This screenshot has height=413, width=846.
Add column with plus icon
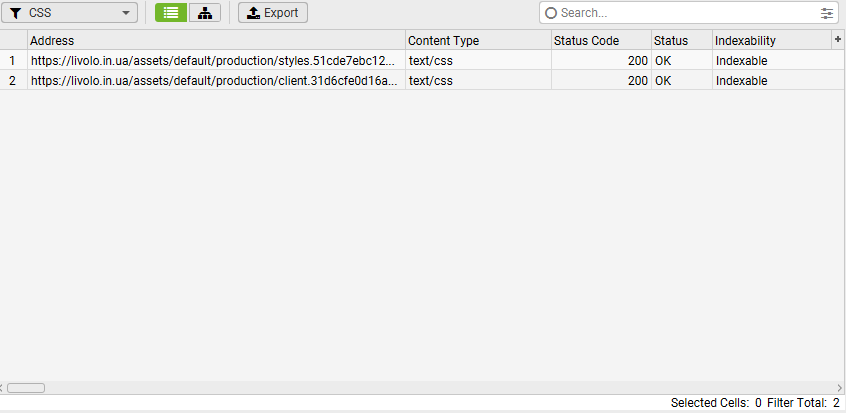pos(838,39)
